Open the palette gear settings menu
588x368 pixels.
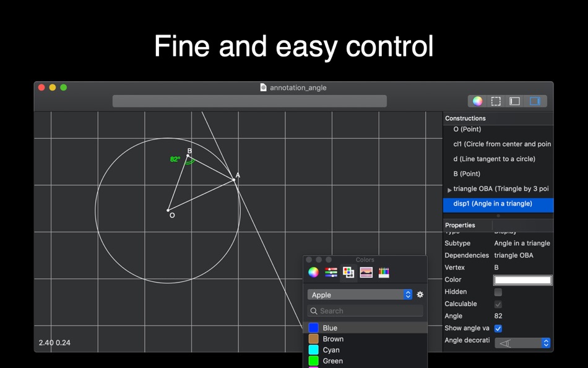tap(420, 295)
